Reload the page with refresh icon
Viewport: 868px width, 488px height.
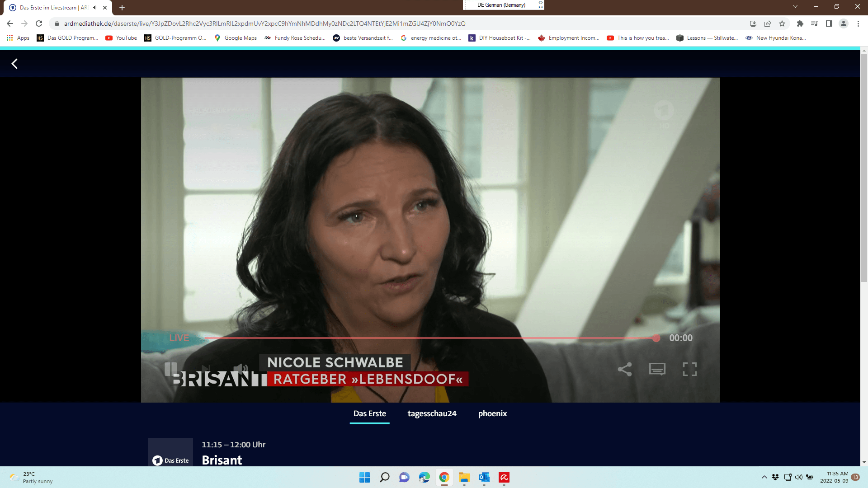(39, 23)
